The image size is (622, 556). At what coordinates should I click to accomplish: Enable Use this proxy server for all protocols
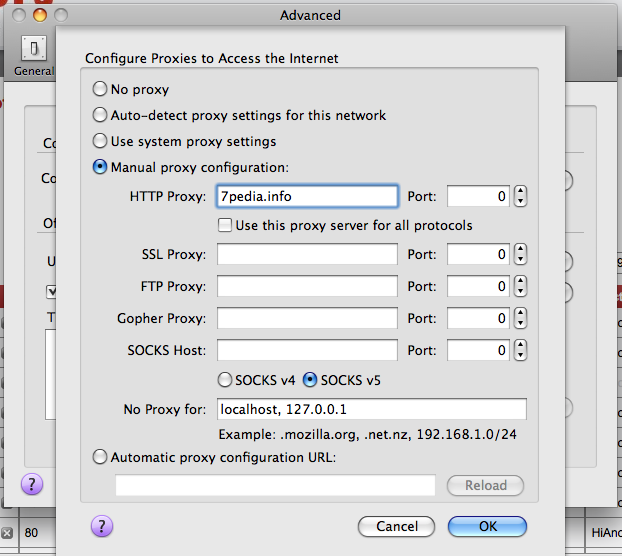click(x=226, y=225)
